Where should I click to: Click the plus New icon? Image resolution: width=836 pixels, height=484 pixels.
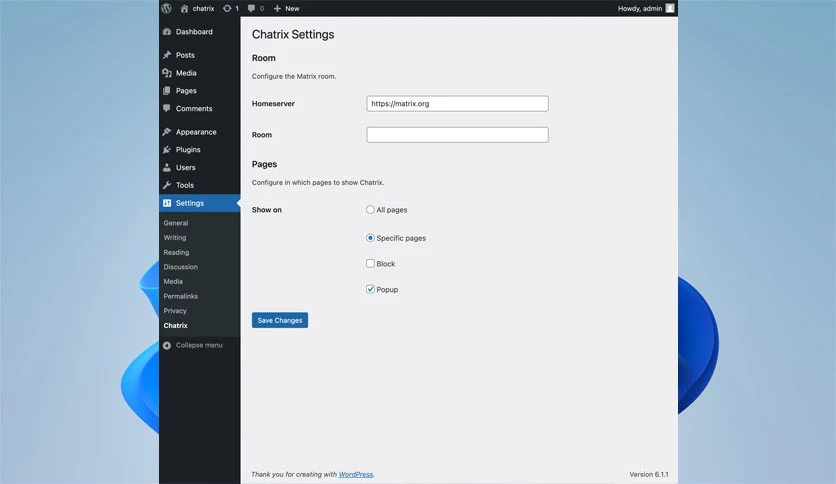[x=277, y=9]
